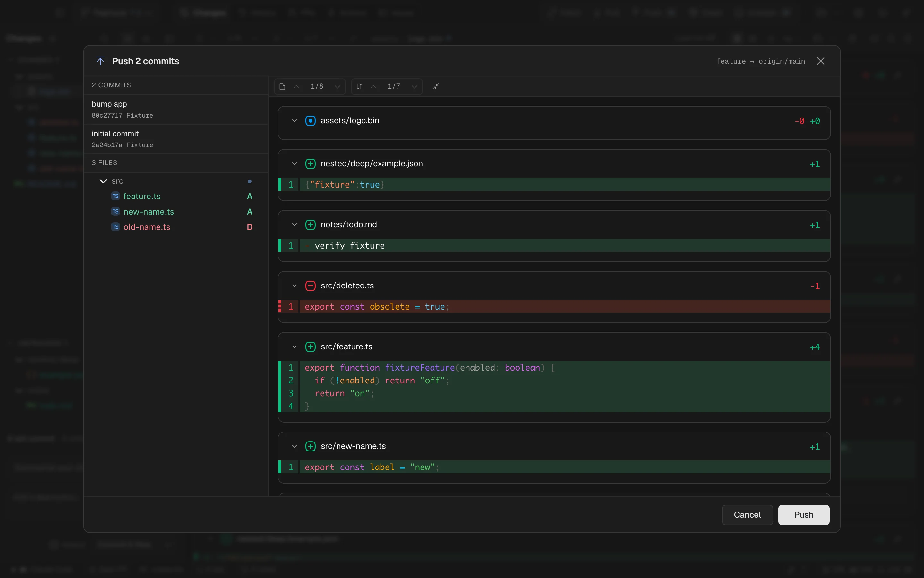Close the Push 2 commits dialog

820,61
